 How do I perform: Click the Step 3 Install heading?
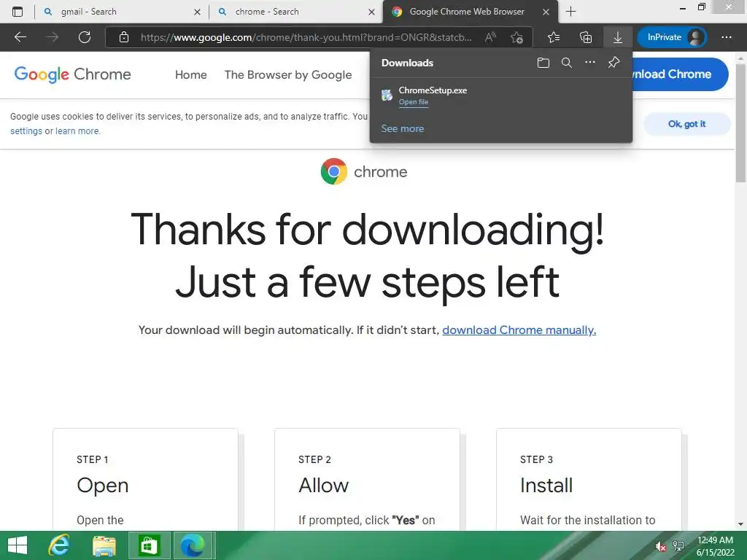click(x=546, y=485)
